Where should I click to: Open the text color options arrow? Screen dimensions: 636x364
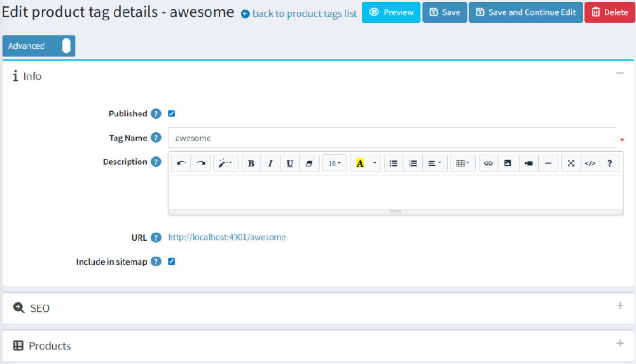375,163
